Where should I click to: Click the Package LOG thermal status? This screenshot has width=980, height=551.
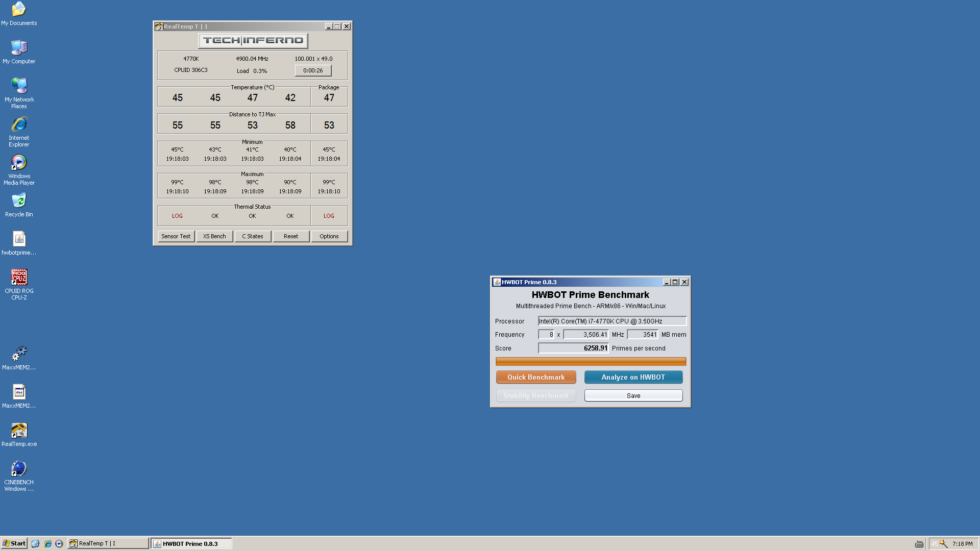329,216
